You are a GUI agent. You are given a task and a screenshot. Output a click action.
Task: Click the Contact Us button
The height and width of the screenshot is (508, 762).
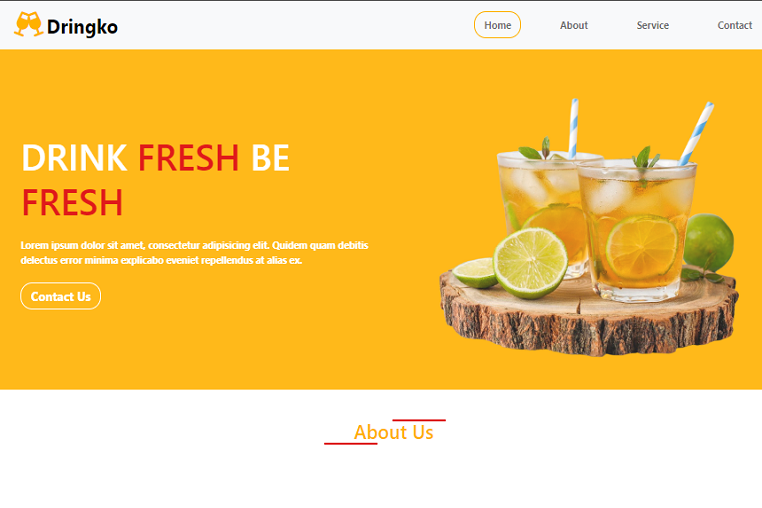pos(60,296)
